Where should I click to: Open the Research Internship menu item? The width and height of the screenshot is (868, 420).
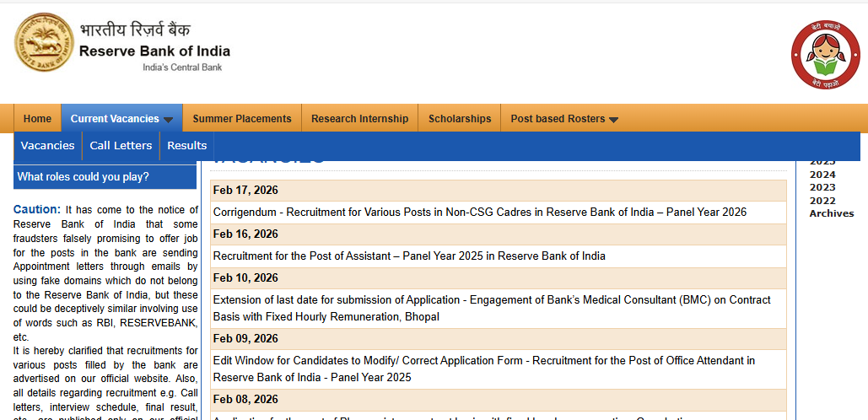360,118
